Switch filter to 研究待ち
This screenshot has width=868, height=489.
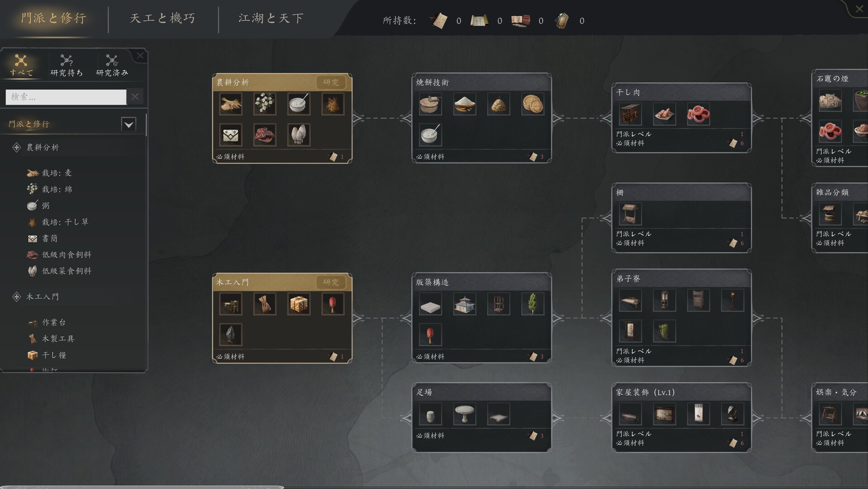pos(67,65)
